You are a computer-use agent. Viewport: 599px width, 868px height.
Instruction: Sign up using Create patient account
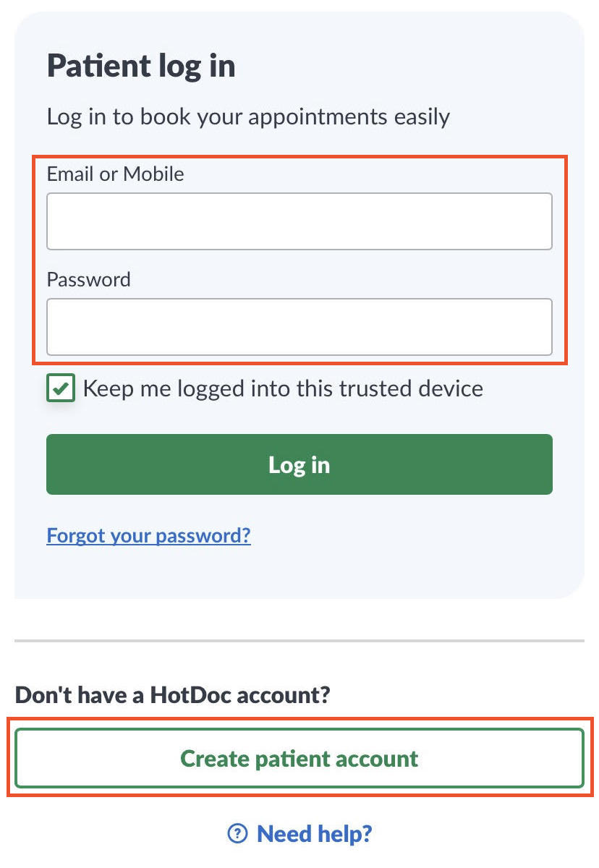click(x=299, y=758)
